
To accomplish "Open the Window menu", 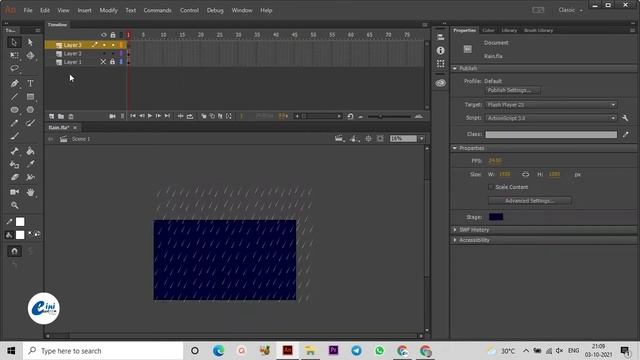I will coord(242,11).
